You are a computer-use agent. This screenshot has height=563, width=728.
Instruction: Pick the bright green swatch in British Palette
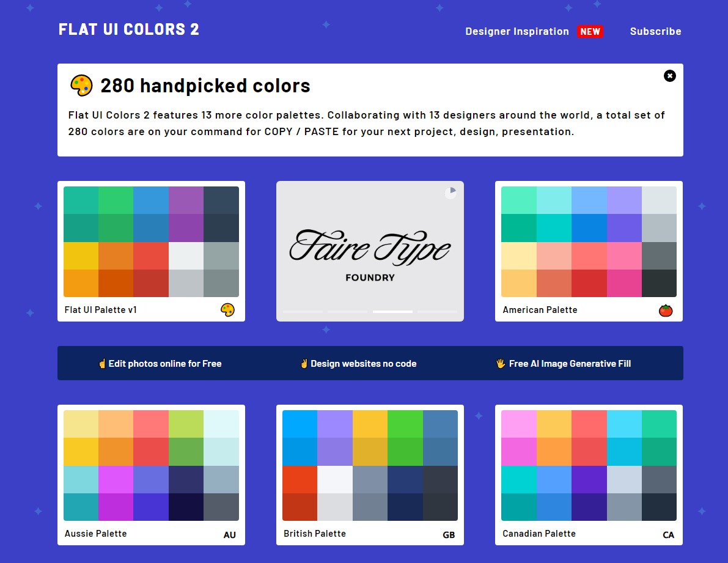(x=405, y=424)
